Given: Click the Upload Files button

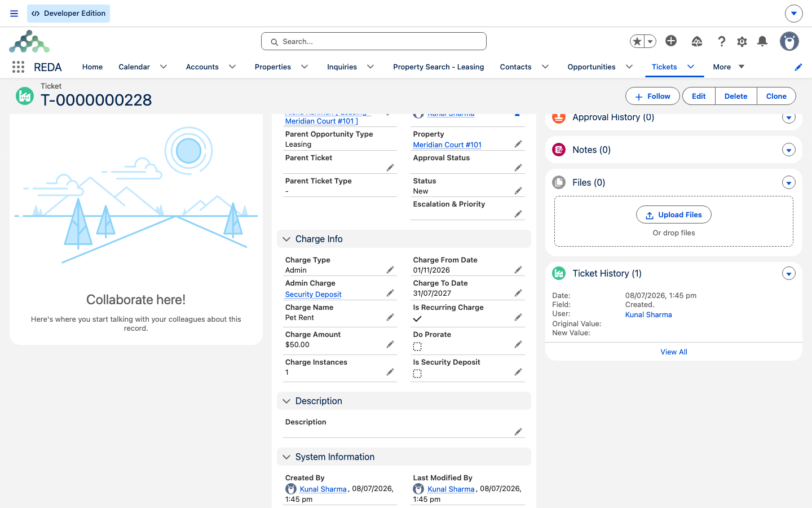Looking at the screenshot, I should pyautogui.click(x=674, y=215).
